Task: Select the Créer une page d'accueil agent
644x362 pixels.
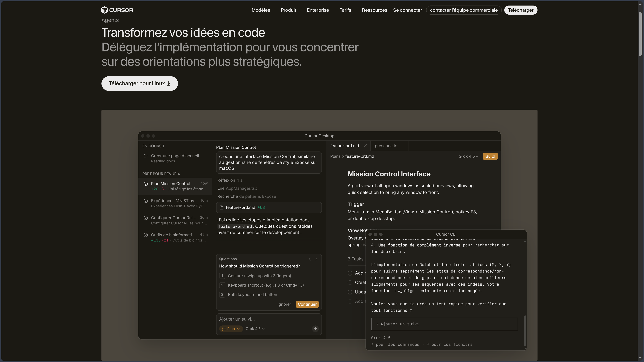Action: [x=175, y=158]
